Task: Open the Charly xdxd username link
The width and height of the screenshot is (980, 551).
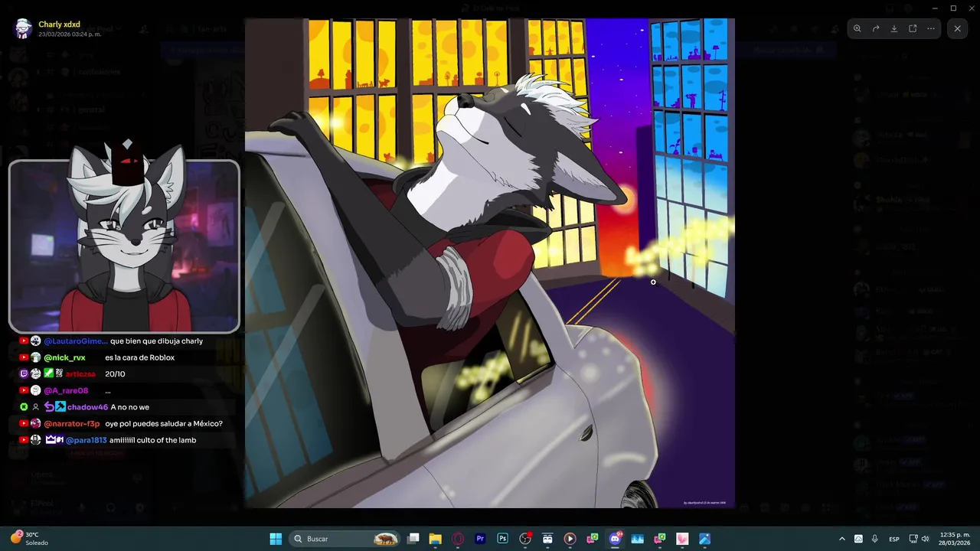Action: tap(59, 24)
